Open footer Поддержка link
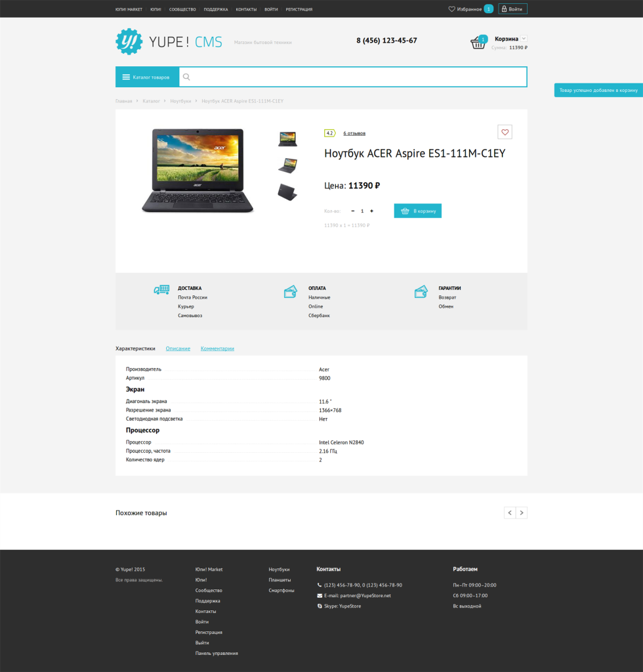The image size is (643, 672). pos(208,601)
